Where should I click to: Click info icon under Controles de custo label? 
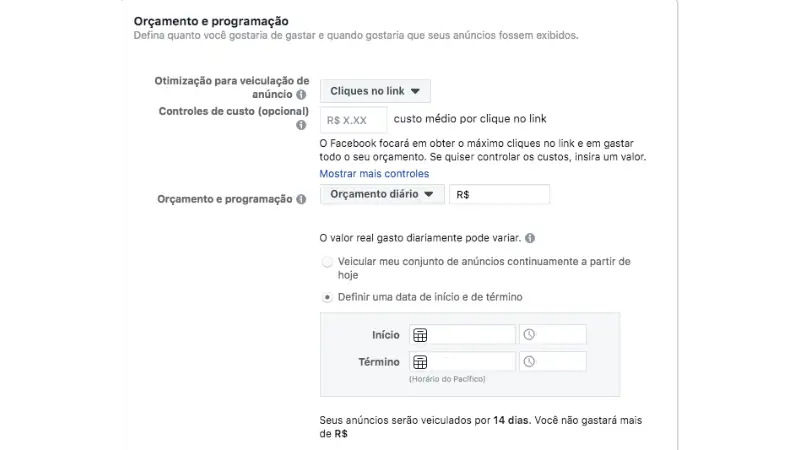301,126
